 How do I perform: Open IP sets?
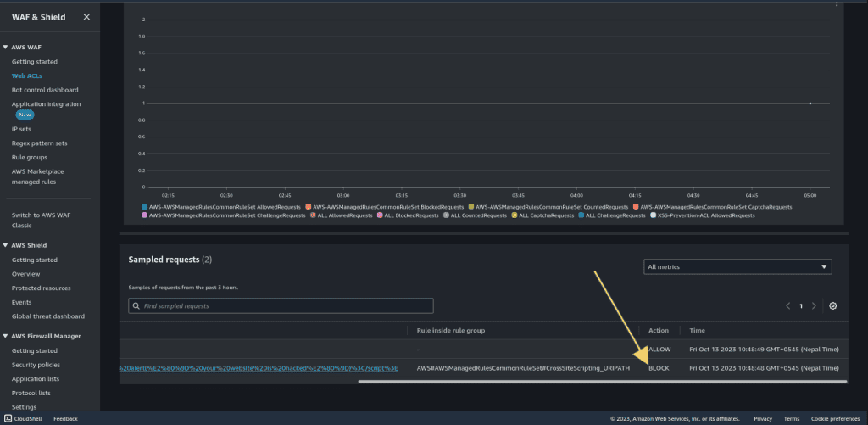point(21,129)
